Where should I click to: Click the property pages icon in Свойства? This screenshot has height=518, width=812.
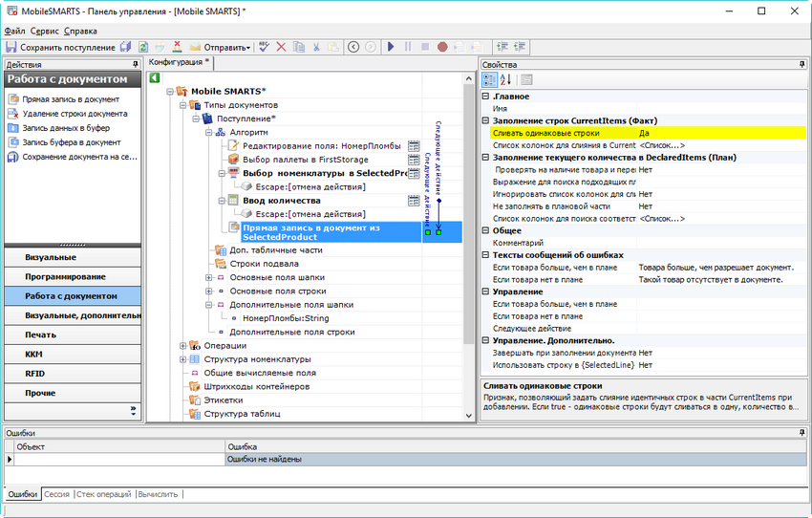[x=526, y=79]
